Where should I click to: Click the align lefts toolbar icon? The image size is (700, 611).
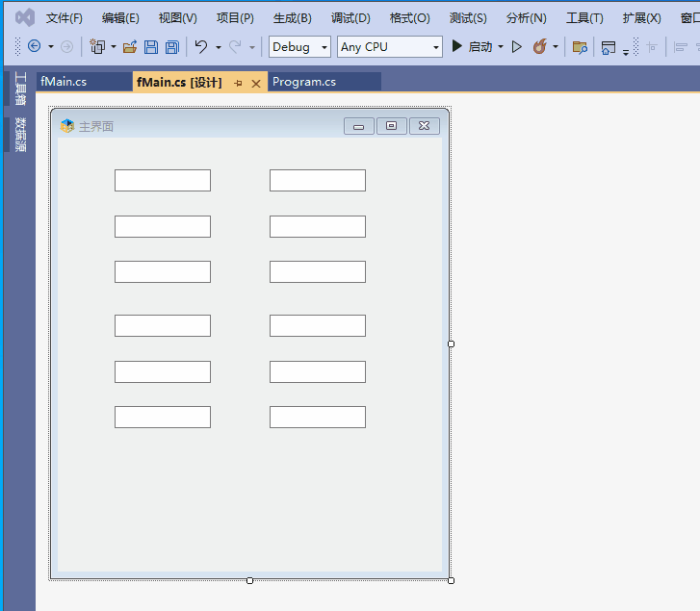pyautogui.click(x=681, y=47)
